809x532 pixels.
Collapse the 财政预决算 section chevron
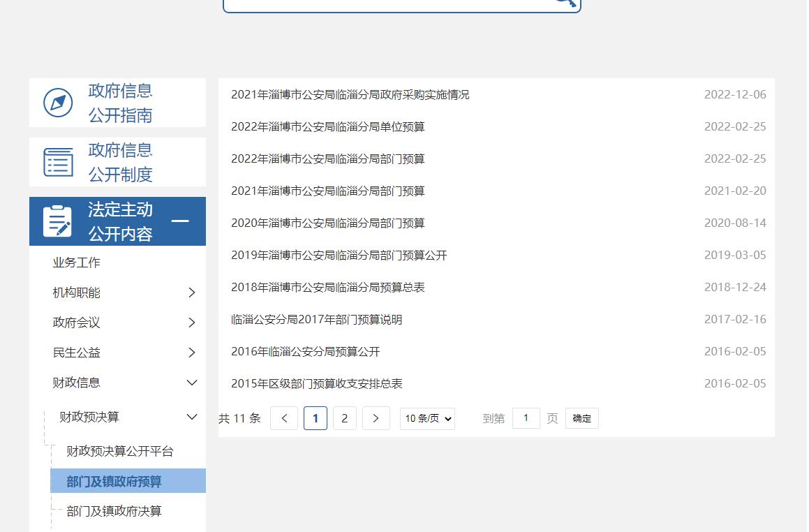[x=192, y=417]
